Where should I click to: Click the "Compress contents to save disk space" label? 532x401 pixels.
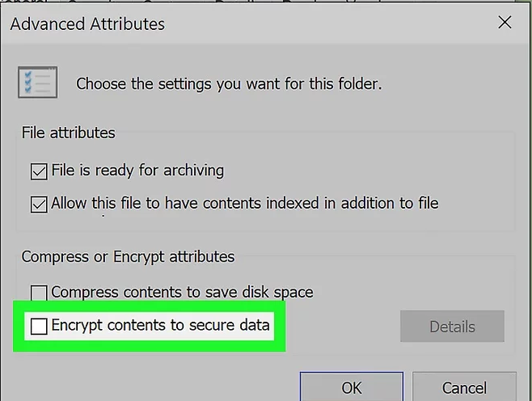[x=182, y=293]
